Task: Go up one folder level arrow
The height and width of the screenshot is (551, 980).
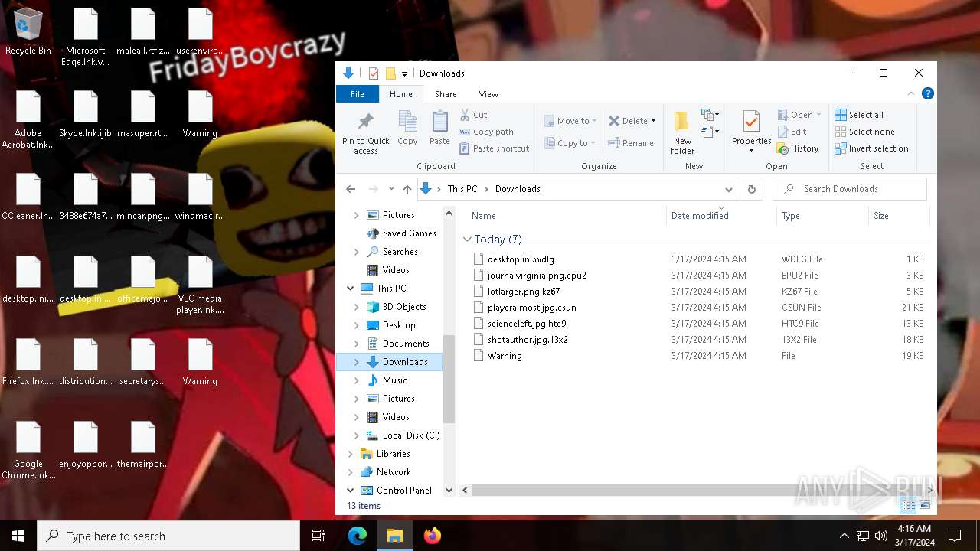Action: pos(407,189)
